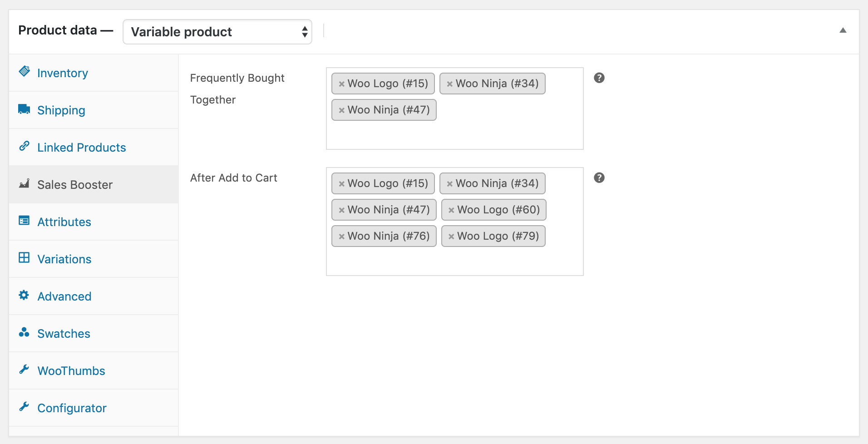
Task: Remove Woo Ninja (#47) from After Add to Cart
Action: tap(342, 209)
